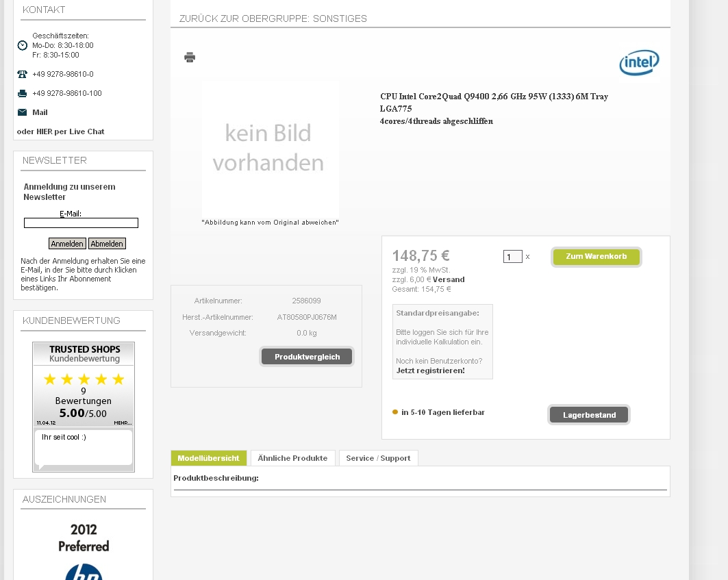The height and width of the screenshot is (580, 728).
Task: Click the '5.00/5.00' rating score
Action: click(x=83, y=414)
